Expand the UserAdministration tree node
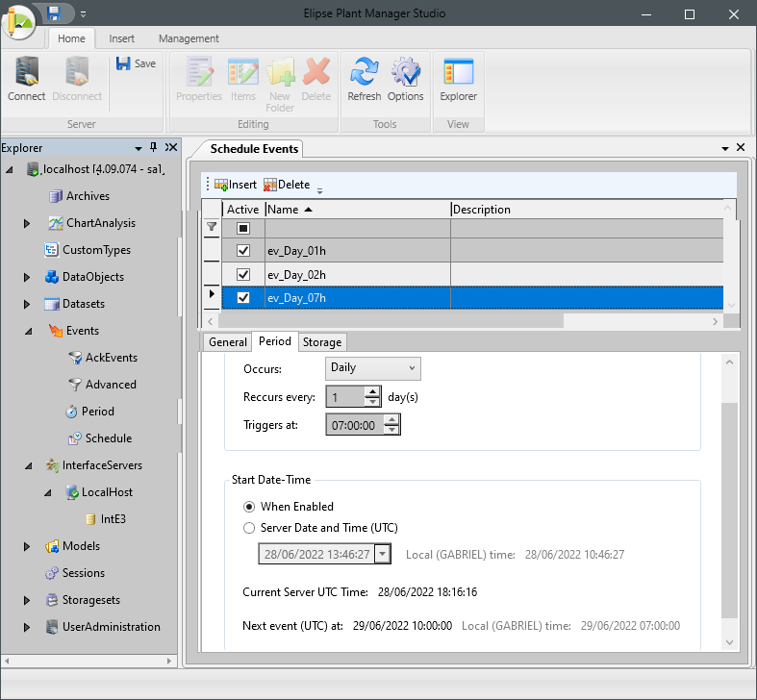This screenshot has height=700, width=757. pos(27,627)
